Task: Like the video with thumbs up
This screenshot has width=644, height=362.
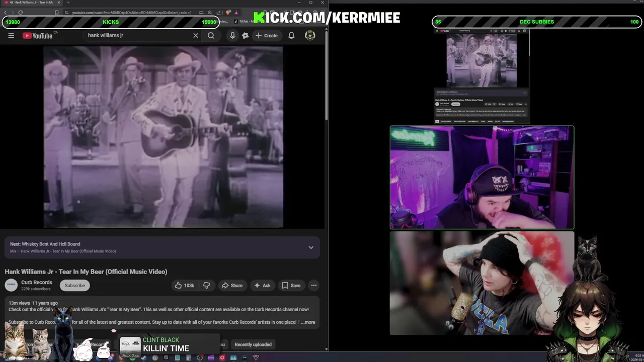Action: pos(184,286)
